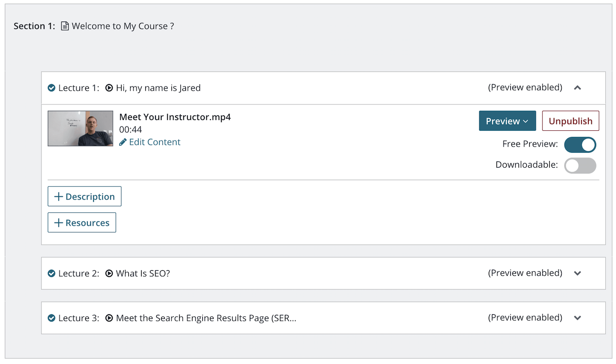
Task: Click Lecture 2 video play icon
Action: [109, 274]
